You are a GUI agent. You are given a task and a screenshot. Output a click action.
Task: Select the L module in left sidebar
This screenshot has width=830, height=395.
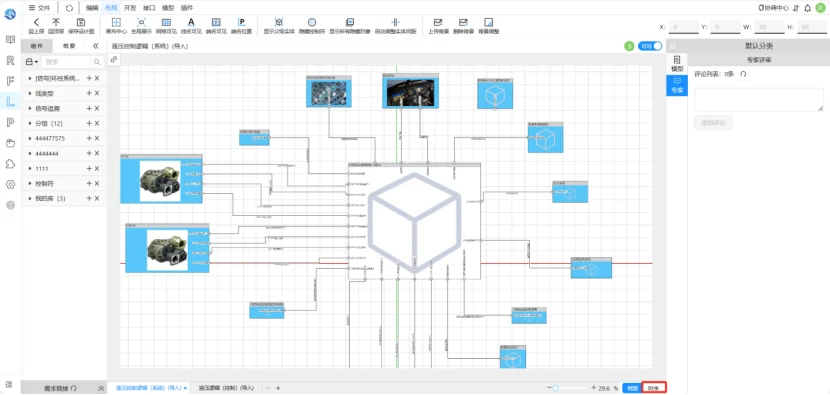tap(10, 101)
